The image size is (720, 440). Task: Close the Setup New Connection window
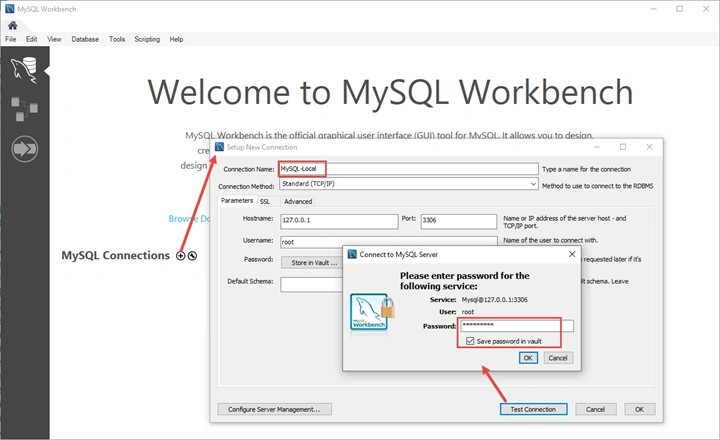tap(649, 147)
